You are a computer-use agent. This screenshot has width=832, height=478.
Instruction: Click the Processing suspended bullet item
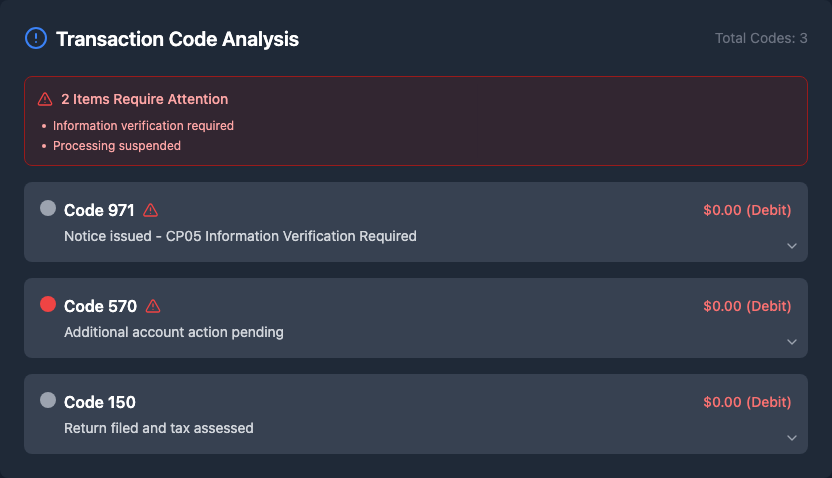(x=117, y=146)
